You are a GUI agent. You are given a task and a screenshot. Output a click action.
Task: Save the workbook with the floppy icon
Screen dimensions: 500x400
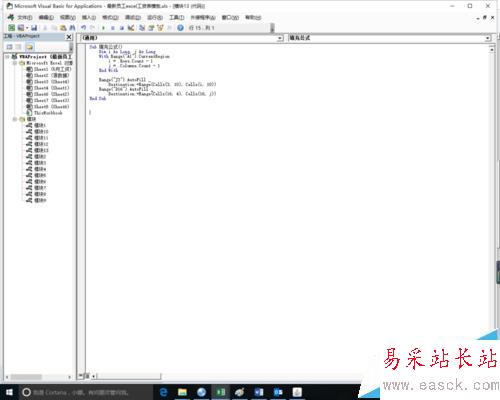tap(34, 28)
